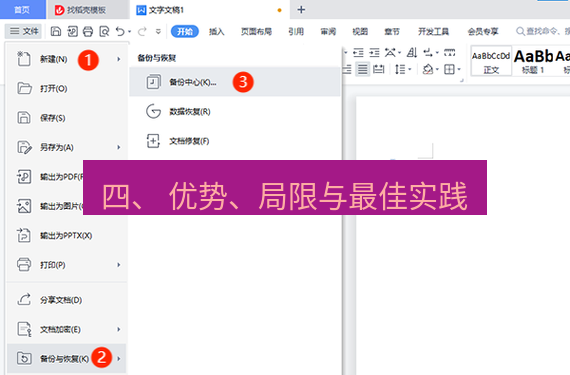Select 数据恢复(R) in the submenu
Screen dimensions: 570x375
point(235,111)
